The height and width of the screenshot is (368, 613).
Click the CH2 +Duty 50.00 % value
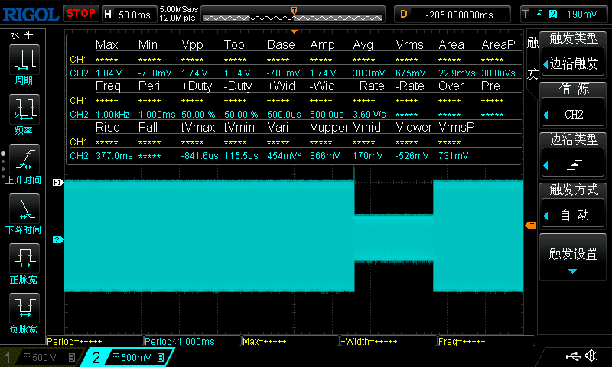(x=198, y=115)
